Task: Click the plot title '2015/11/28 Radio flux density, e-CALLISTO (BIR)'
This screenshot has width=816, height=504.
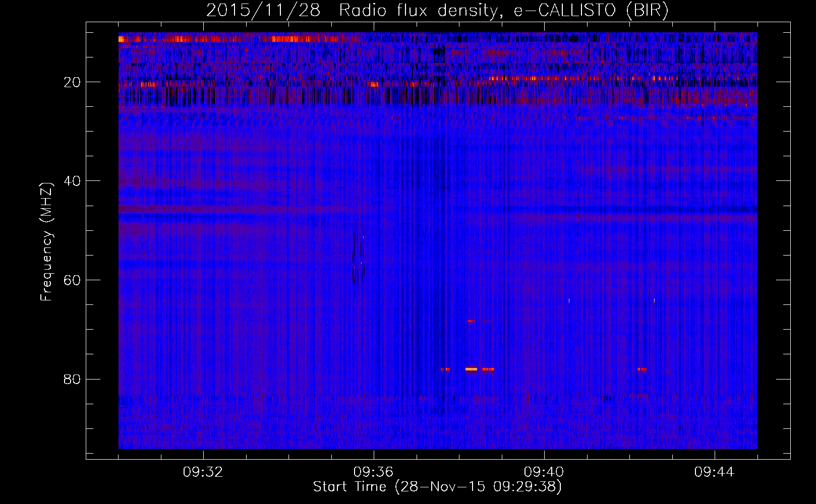Action: click(437, 11)
